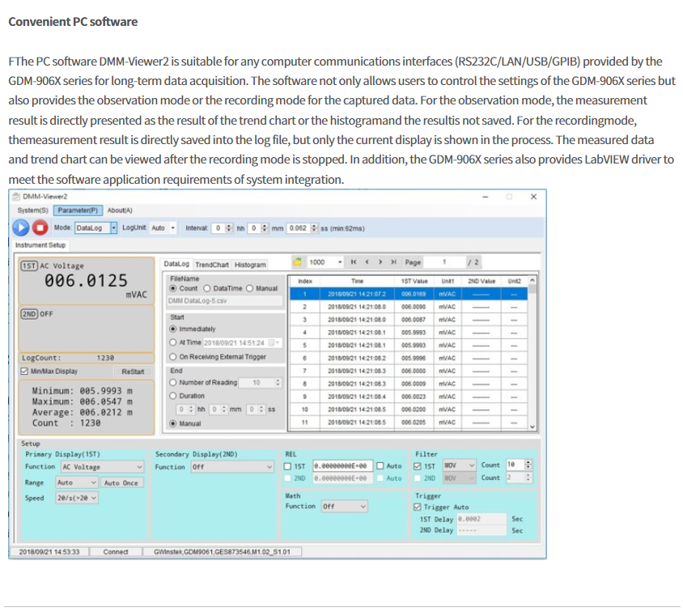Enable the Trigger Auto checkbox
The image size is (683, 616).
point(418,507)
